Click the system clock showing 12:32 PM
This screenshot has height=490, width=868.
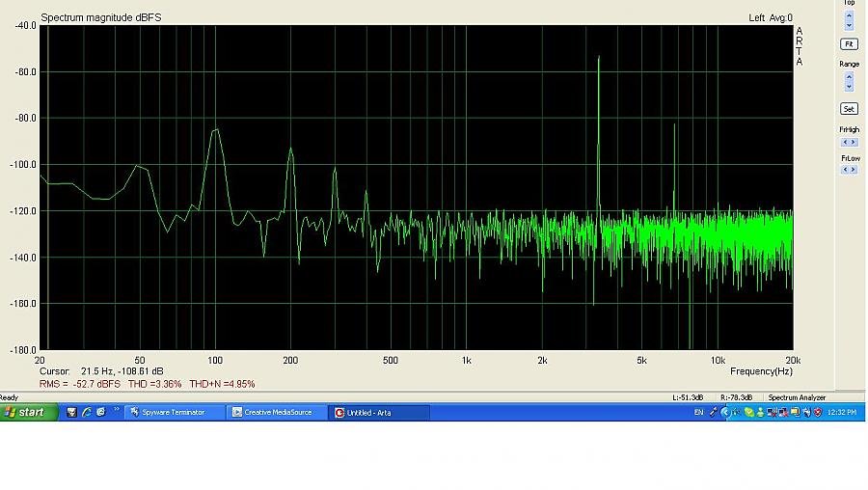click(841, 413)
